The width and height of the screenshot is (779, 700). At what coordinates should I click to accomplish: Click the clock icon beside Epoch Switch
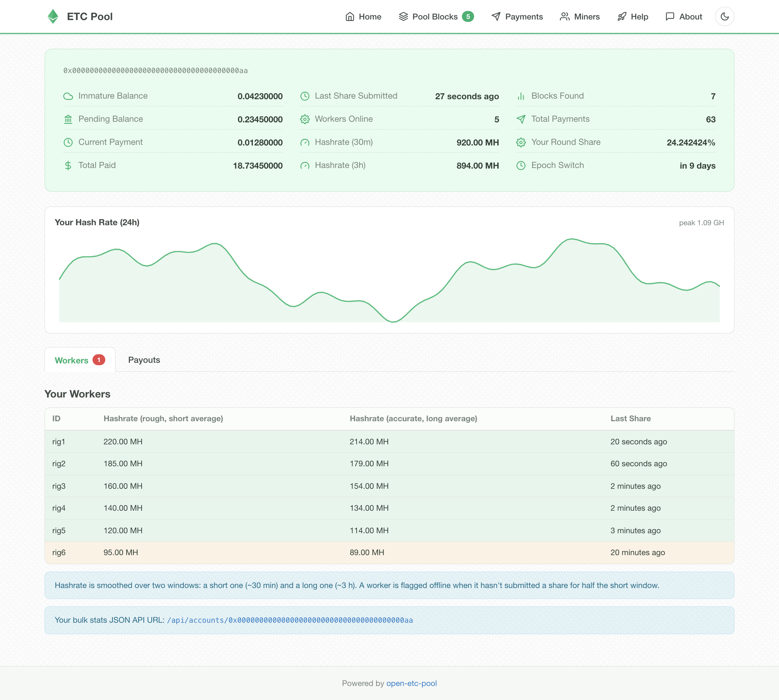[521, 165]
